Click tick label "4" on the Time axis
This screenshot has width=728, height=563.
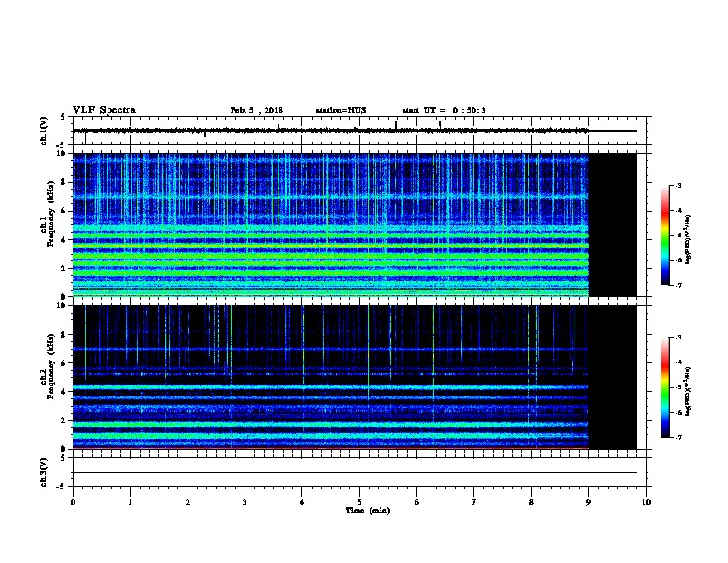point(301,502)
